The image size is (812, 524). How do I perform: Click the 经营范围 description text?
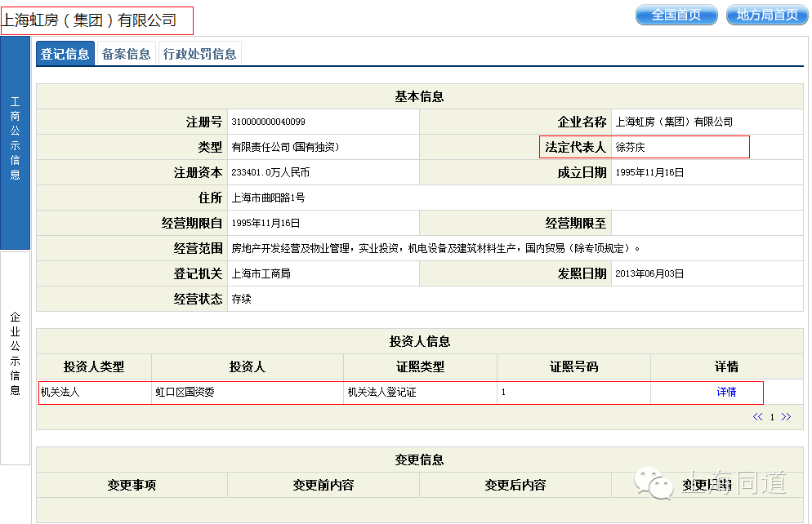coord(435,249)
